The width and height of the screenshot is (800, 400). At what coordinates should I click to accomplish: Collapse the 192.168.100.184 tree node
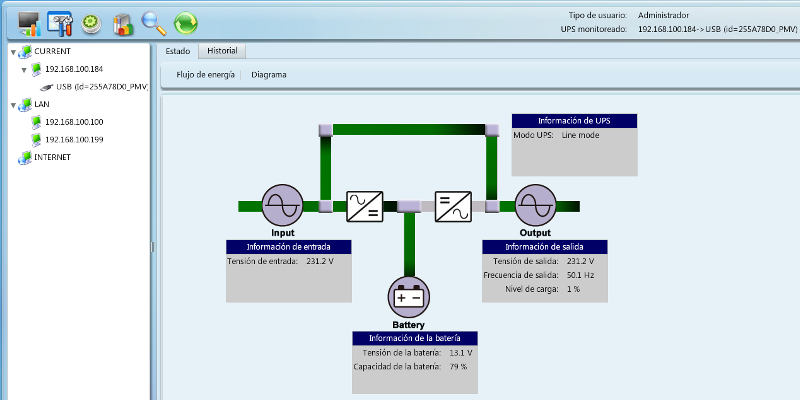coord(24,70)
